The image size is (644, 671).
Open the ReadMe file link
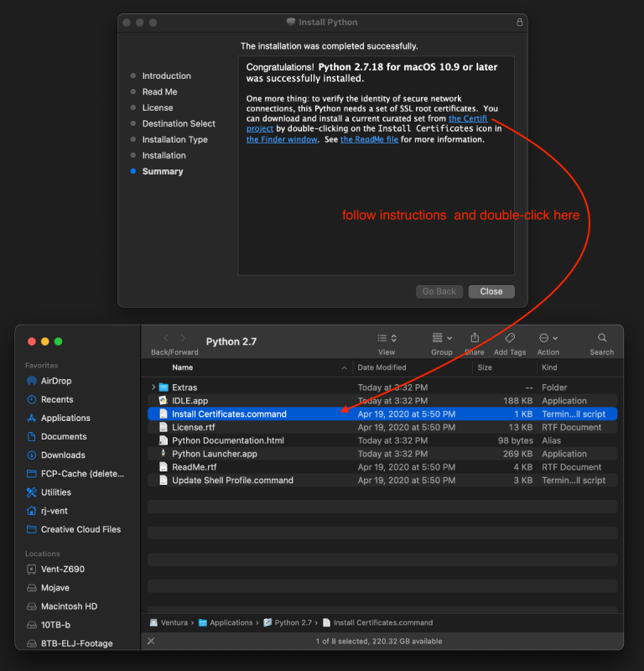tap(369, 139)
